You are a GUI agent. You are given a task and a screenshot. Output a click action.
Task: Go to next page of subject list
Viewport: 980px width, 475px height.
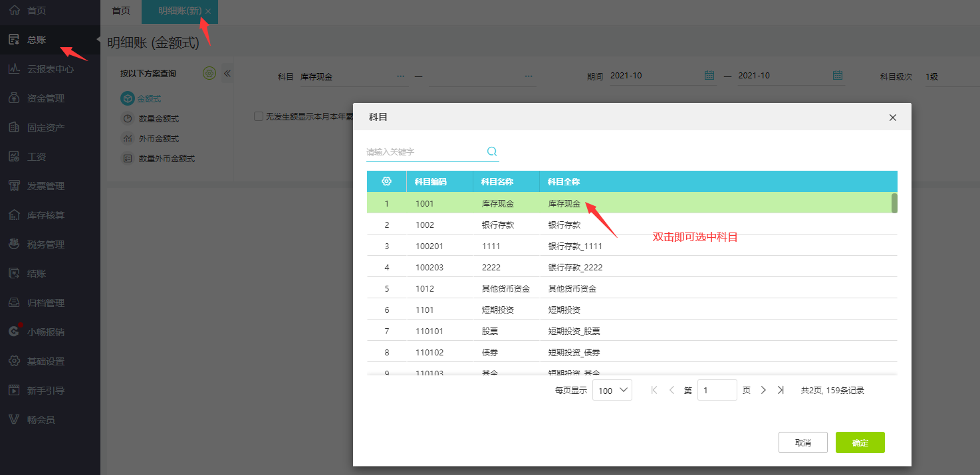(x=763, y=391)
